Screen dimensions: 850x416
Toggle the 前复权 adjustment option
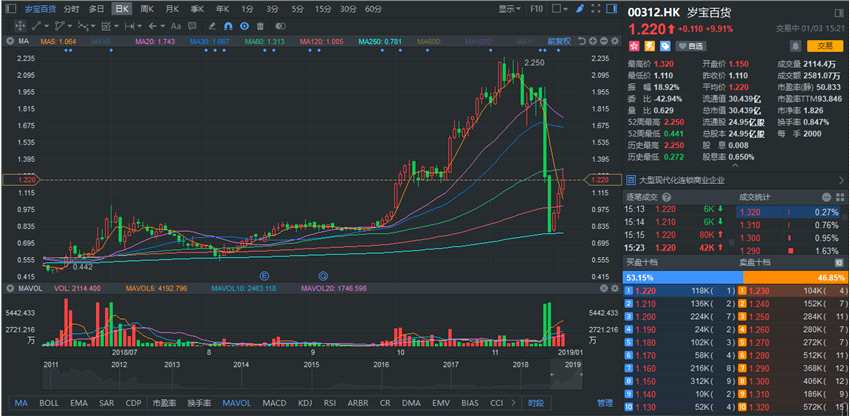coord(559,41)
